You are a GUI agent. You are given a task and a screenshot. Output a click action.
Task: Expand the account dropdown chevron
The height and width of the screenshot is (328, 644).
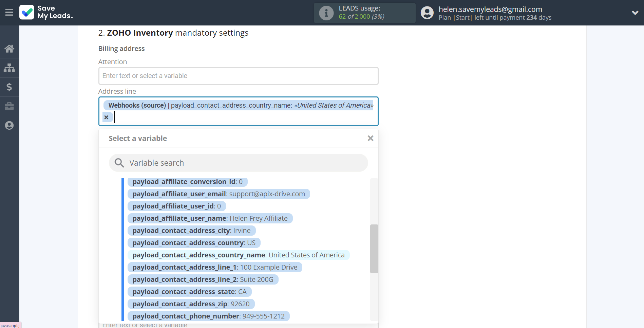click(x=635, y=13)
